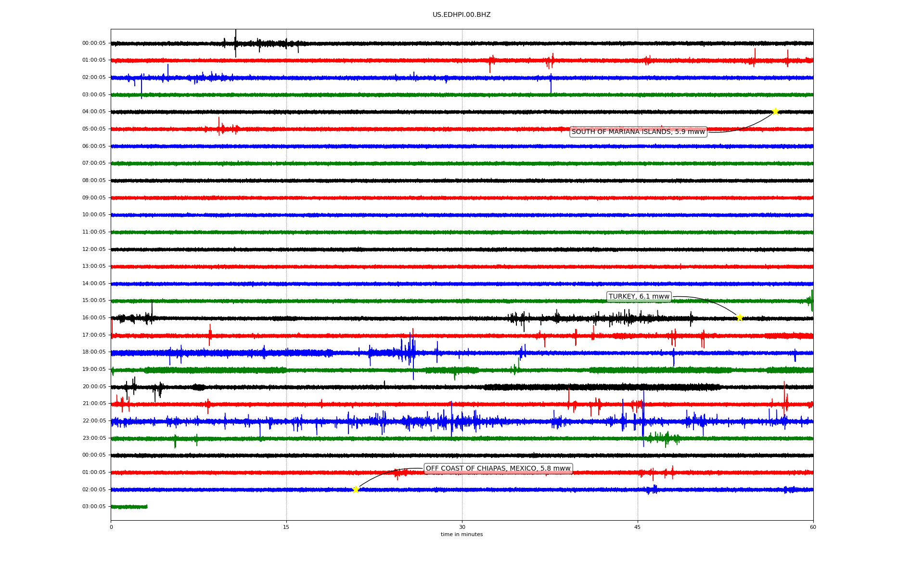Click the 13:00:05 trace time label
Image resolution: width=924 pixels, height=578 pixels.
(94, 266)
